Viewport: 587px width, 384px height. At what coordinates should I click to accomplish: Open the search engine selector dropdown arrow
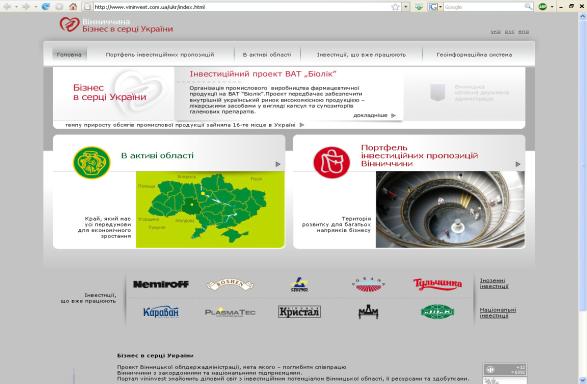tap(440, 7)
